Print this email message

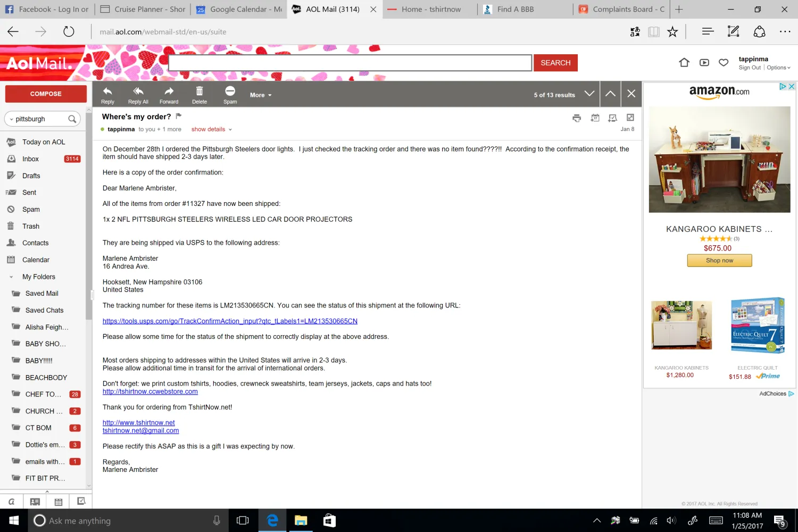[x=577, y=118]
